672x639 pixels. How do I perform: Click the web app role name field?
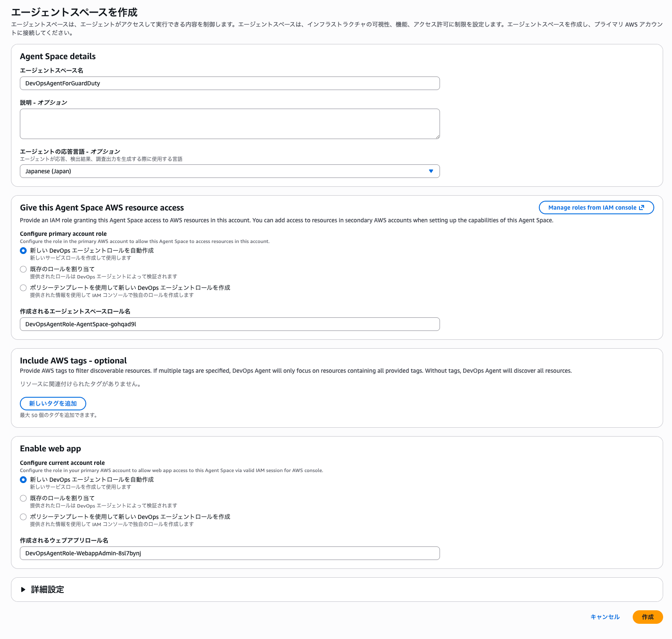229,553
